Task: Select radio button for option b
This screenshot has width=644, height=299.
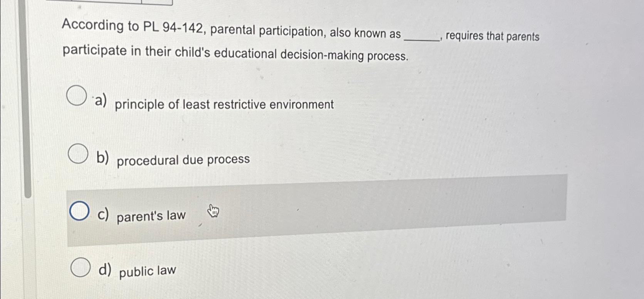Action: pos(77,153)
